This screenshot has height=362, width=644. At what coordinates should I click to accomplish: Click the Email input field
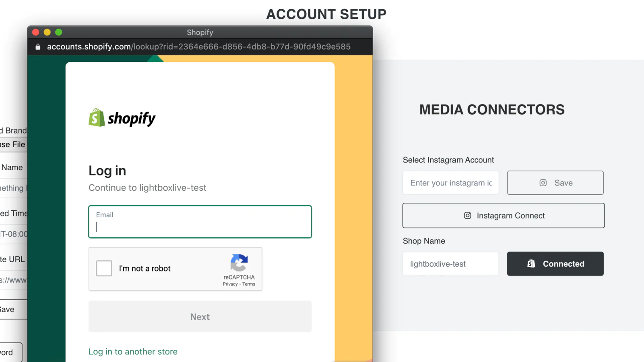click(200, 222)
